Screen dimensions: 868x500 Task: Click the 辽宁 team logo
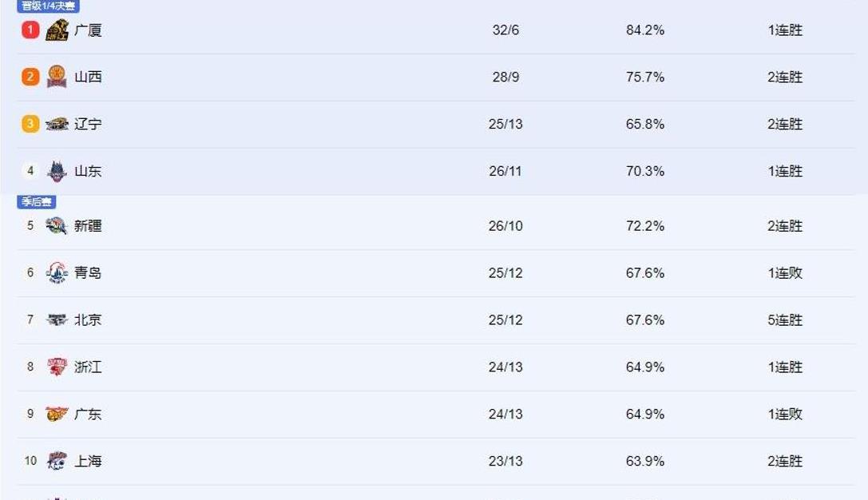click(57, 124)
